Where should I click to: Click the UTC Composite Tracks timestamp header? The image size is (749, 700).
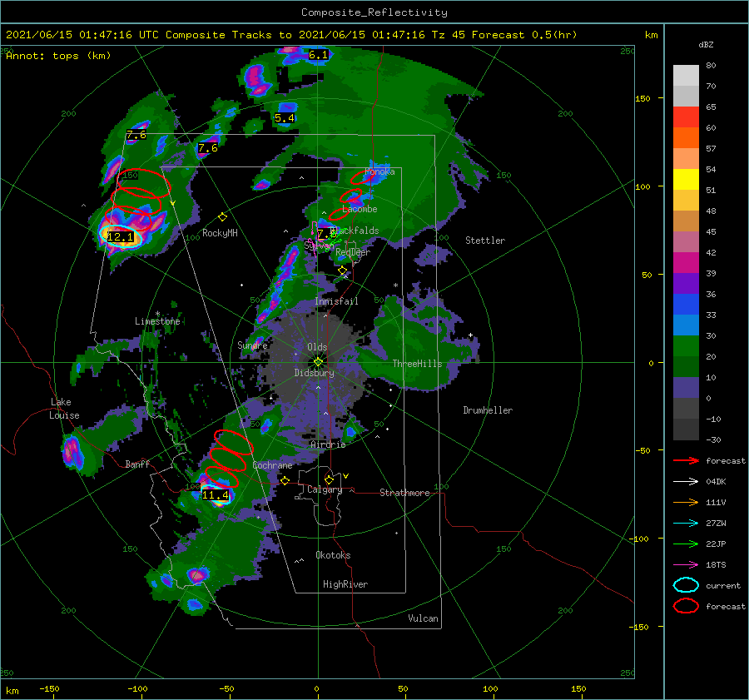(x=291, y=35)
